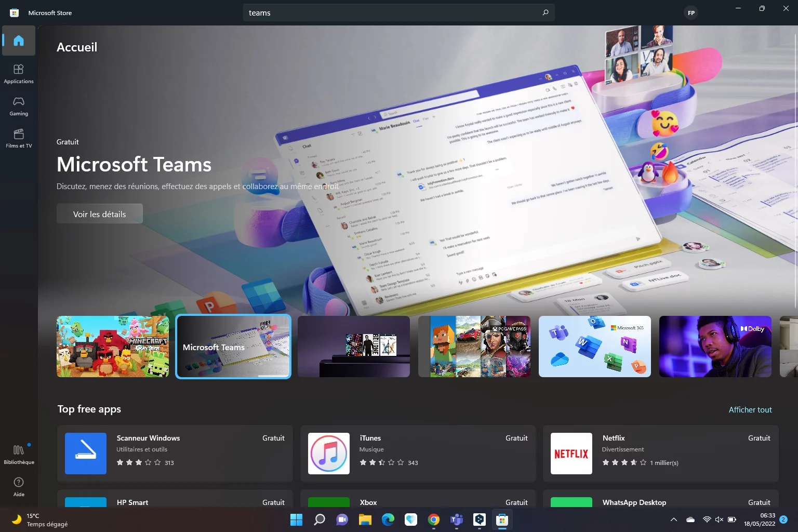Click the iTunes music note icon
Image resolution: width=798 pixels, height=532 pixels.
(x=329, y=454)
